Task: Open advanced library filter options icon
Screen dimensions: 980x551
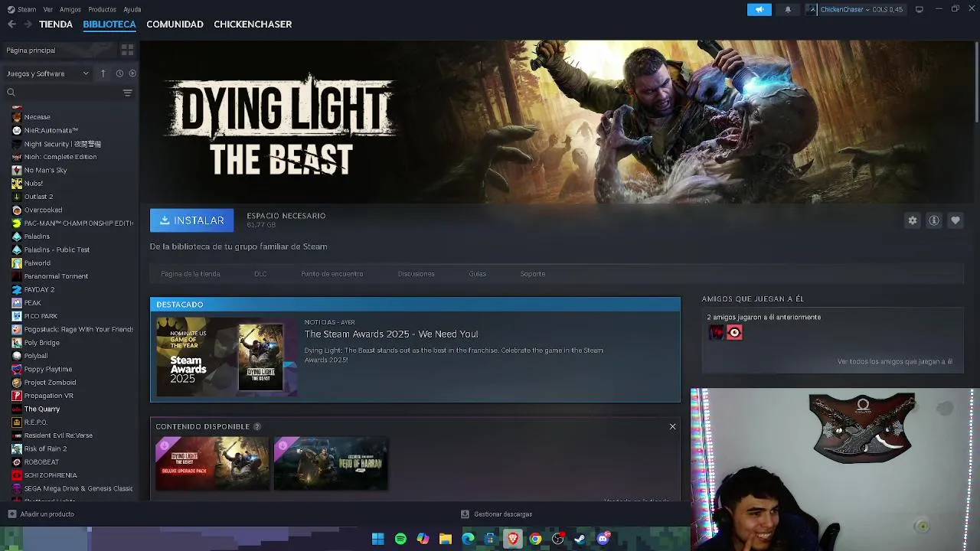Action: [x=128, y=93]
